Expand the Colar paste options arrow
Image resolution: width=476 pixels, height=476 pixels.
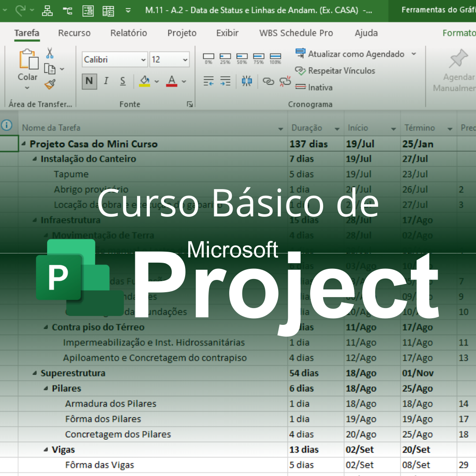[27, 88]
